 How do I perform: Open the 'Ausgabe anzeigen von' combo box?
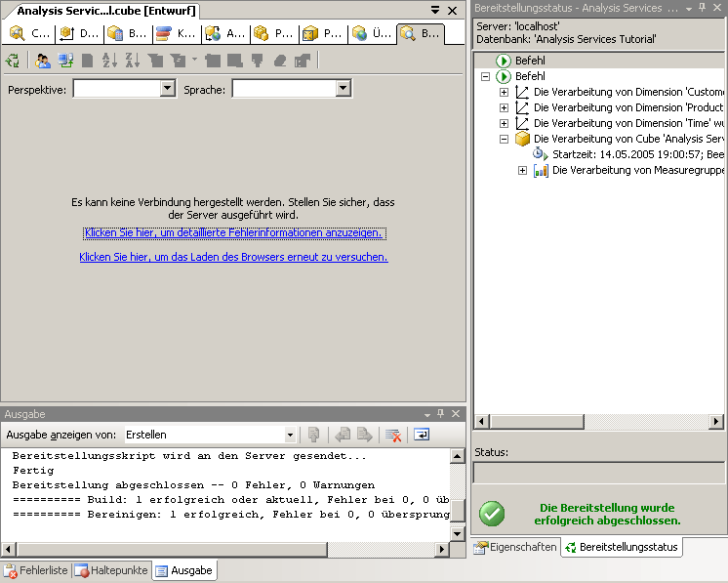pyautogui.click(x=290, y=435)
